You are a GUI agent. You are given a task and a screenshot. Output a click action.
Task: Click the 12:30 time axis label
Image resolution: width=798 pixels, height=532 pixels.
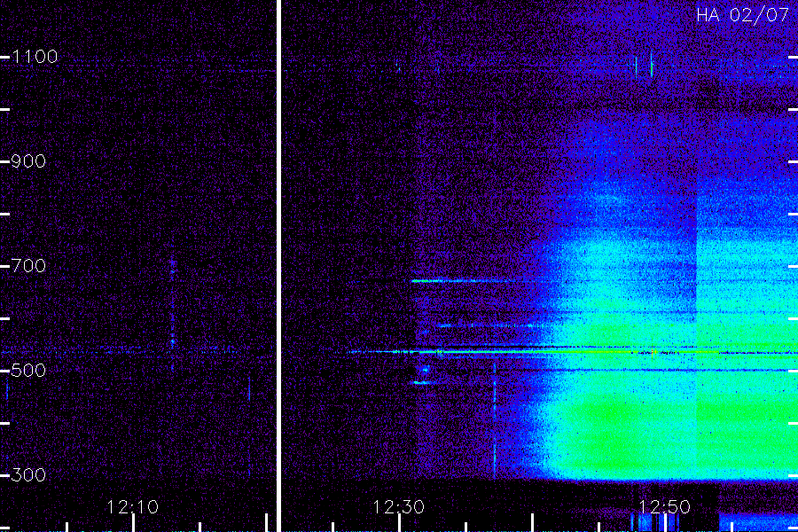398,507
